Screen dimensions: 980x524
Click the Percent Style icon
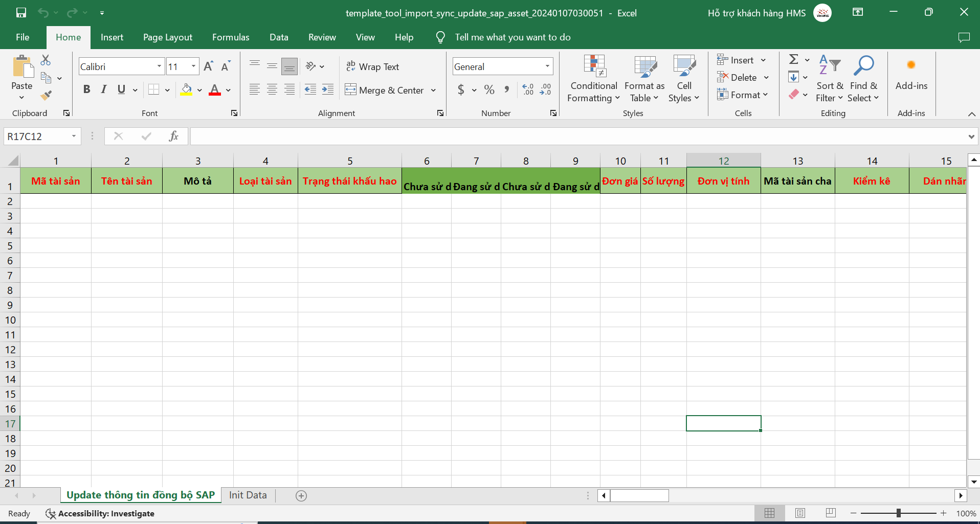pyautogui.click(x=489, y=90)
